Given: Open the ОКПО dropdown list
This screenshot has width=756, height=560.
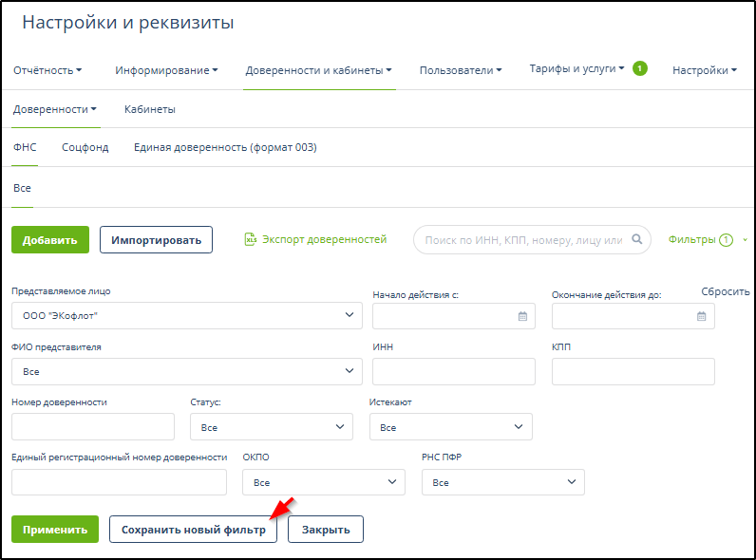Looking at the screenshot, I should (324, 483).
